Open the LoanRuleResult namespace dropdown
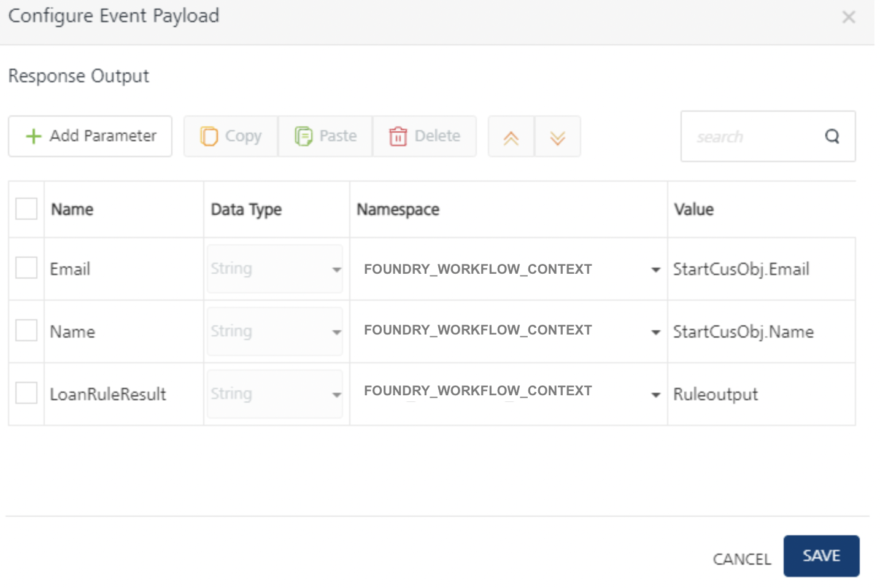 [655, 395]
